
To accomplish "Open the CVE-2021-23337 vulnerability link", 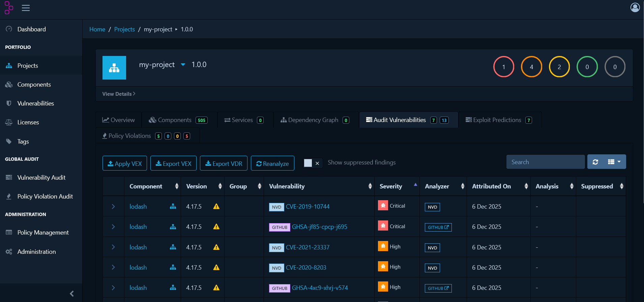I will pos(308,247).
